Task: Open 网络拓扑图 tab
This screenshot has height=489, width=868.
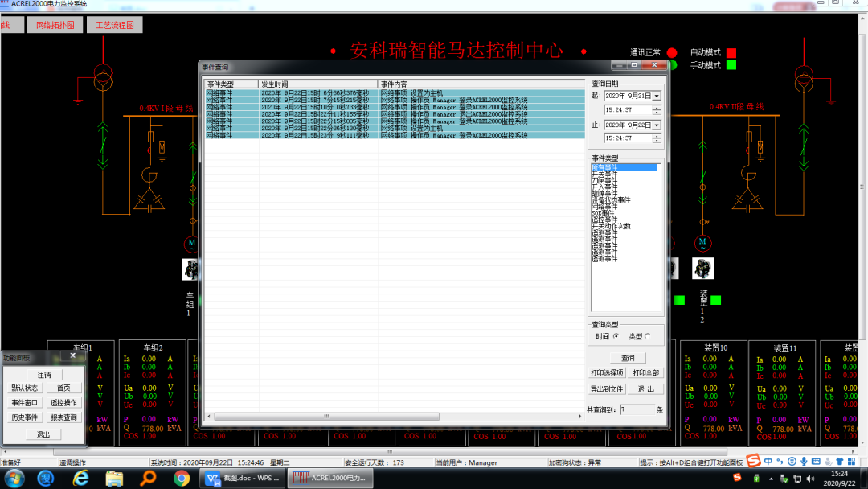Action: click(55, 25)
